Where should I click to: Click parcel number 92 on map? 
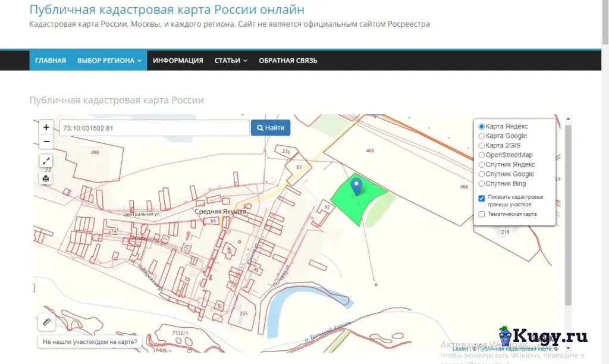327,207
